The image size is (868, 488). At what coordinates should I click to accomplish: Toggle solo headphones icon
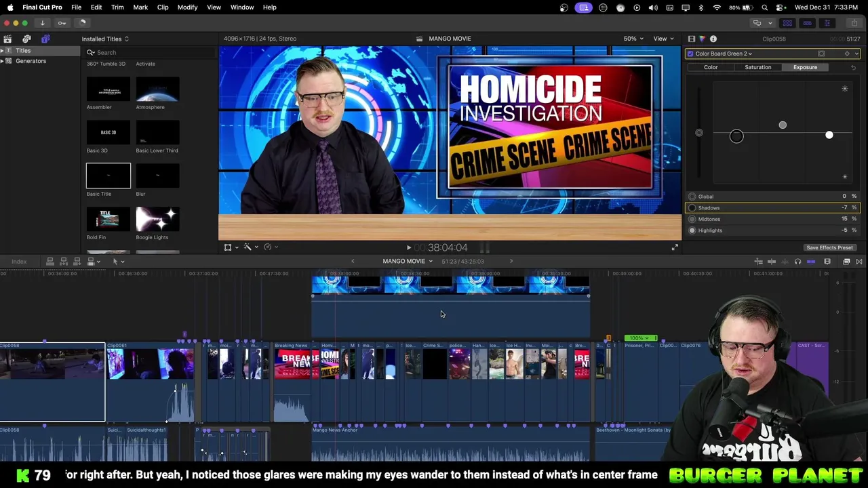[x=797, y=262]
